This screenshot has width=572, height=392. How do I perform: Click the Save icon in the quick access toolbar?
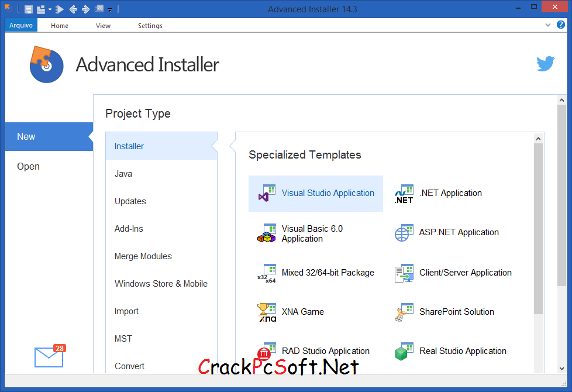[x=29, y=9]
